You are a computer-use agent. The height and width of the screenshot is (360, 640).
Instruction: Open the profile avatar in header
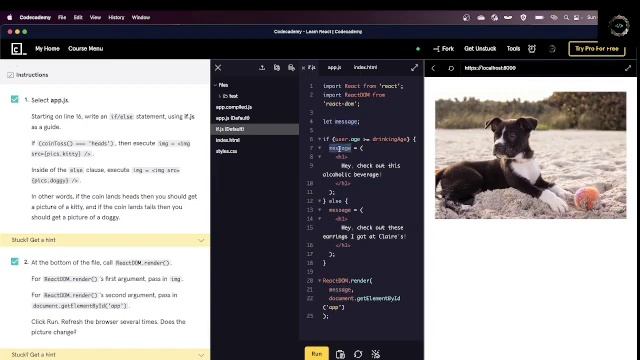[552, 49]
